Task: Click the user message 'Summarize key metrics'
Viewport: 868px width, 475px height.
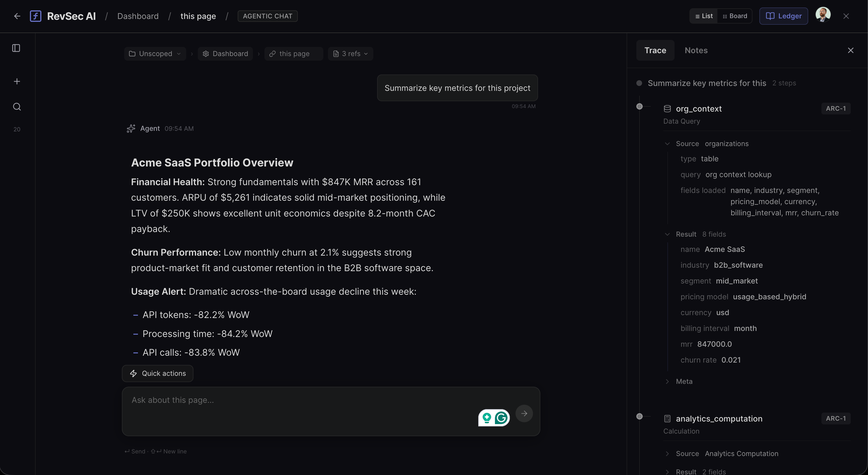Action: [x=457, y=88]
